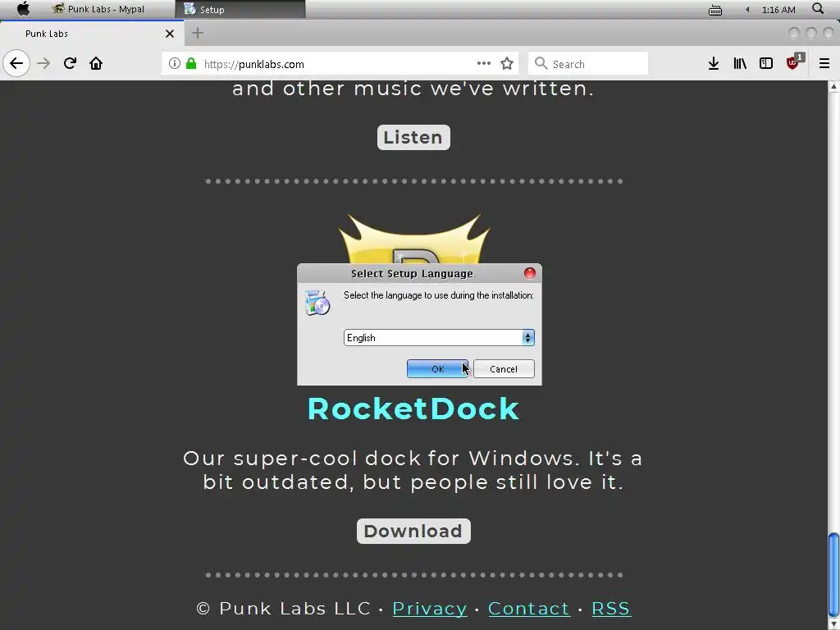Open the Downloads panel arrow
This screenshot has height=630, width=840.
point(714,64)
